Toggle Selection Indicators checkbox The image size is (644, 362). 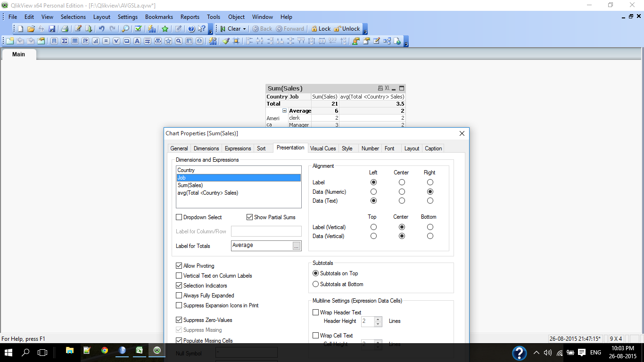click(x=179, y=286)
